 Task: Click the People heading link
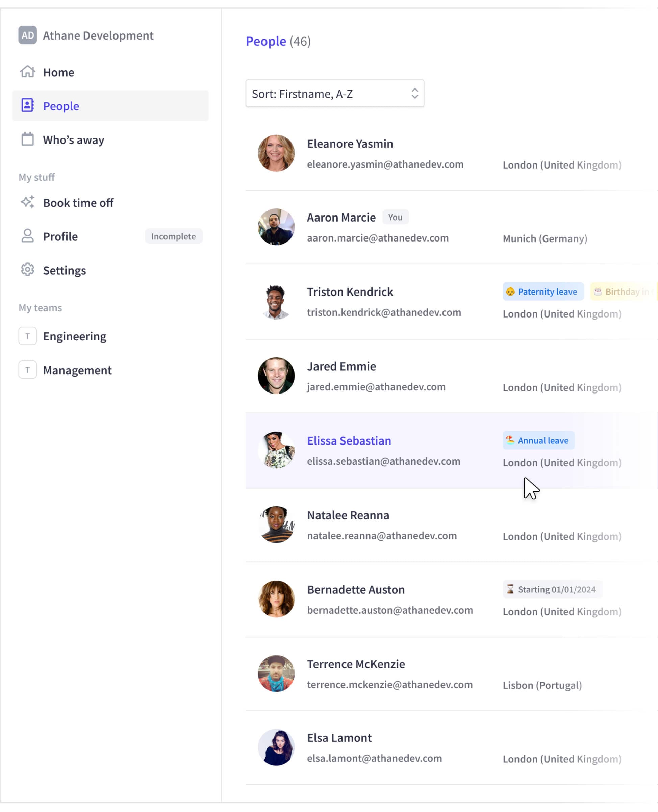(266, 41)
